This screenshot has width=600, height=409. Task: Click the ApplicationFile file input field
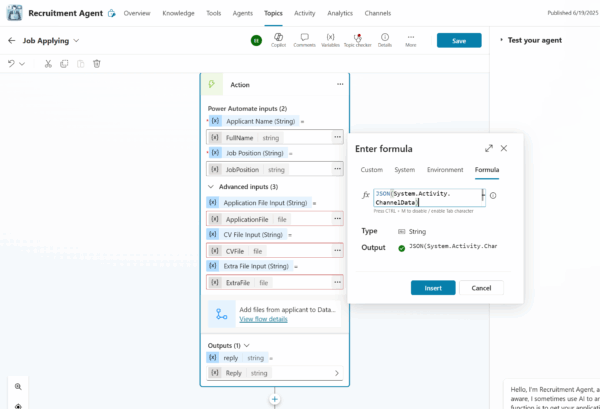click(x=275, y=218)
